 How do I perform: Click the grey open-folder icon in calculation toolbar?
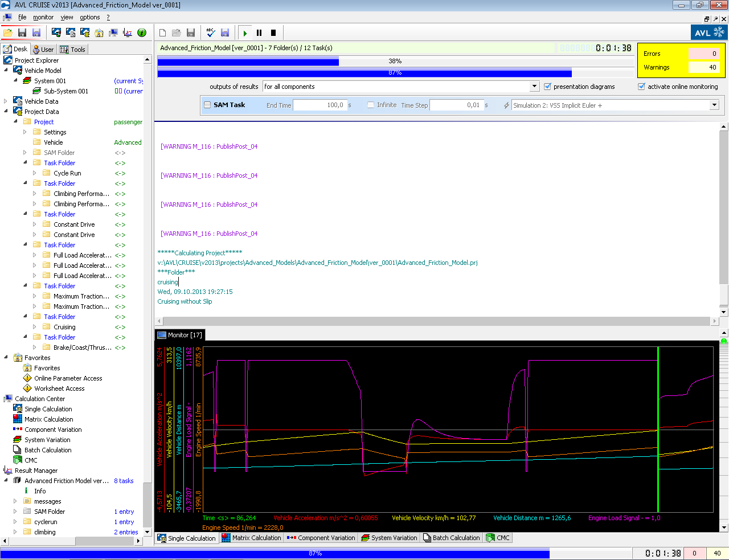point(177,33)
